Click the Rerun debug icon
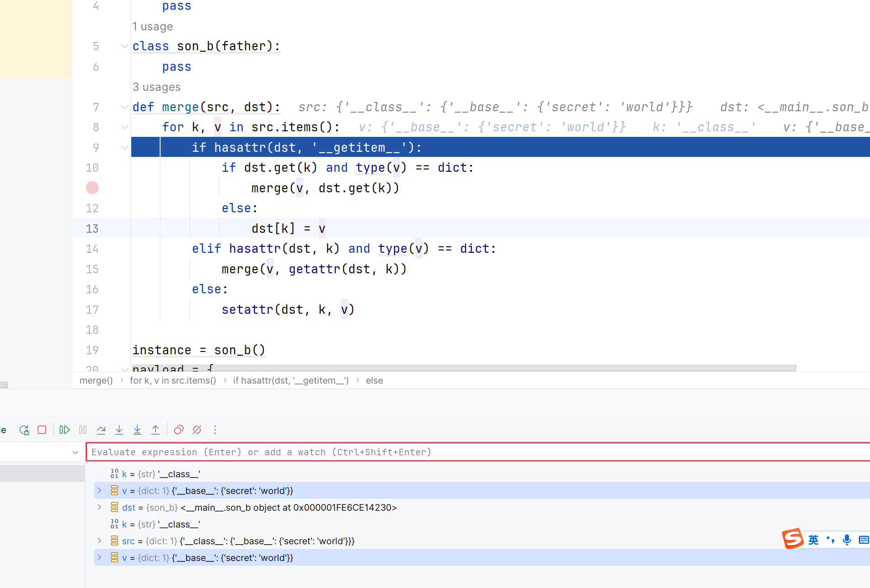This screenshot has width=870, height=588. [x=24, y=430]
